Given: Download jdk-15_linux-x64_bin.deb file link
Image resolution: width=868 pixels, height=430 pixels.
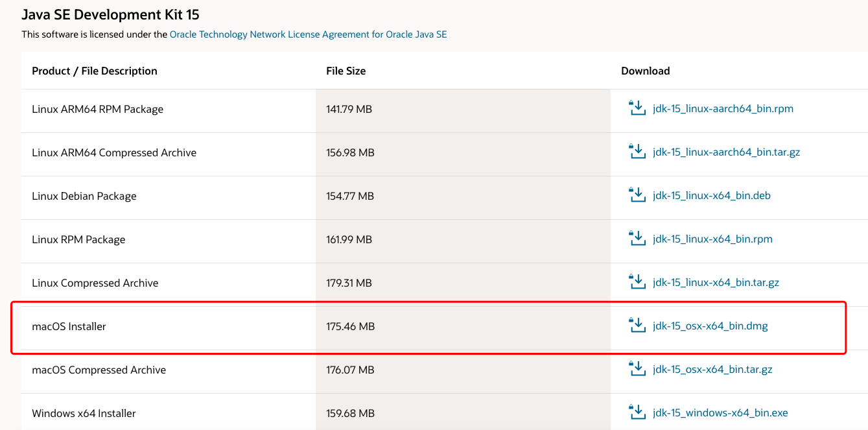Looking at the screenshot, I should pos(712,196).
